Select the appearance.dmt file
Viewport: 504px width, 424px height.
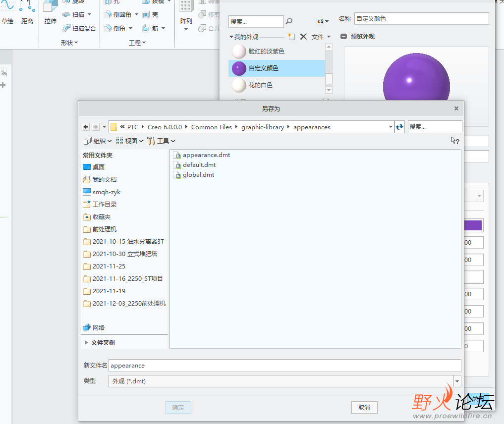(202, 155)
